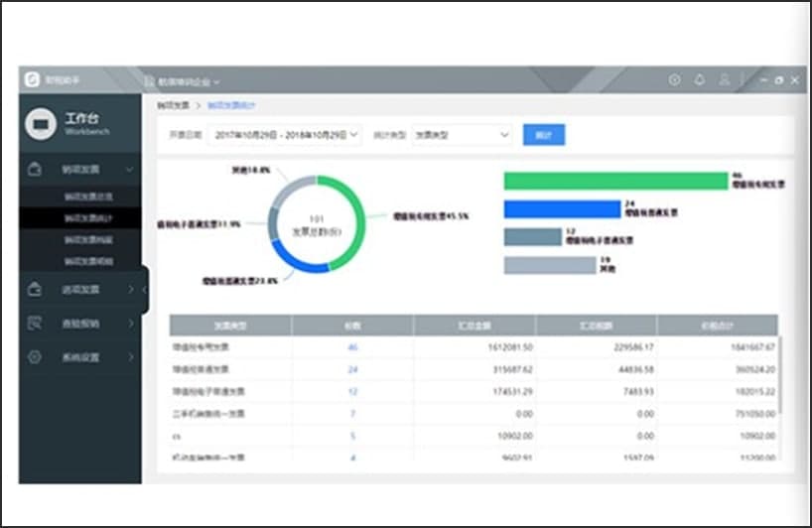Image resolution: width=812 pixels, height=528 pixels.
Task: Open the statistics type dropdown showing 发票类型
Action: 462,135
